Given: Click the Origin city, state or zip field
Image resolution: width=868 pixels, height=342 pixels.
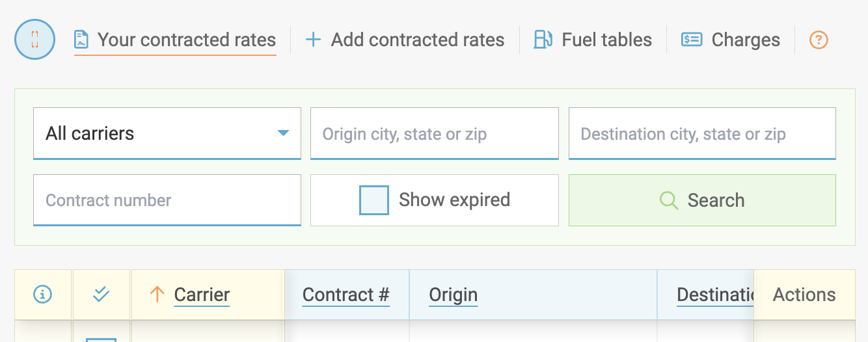Looking at the screenshot, I should (434, 134).
